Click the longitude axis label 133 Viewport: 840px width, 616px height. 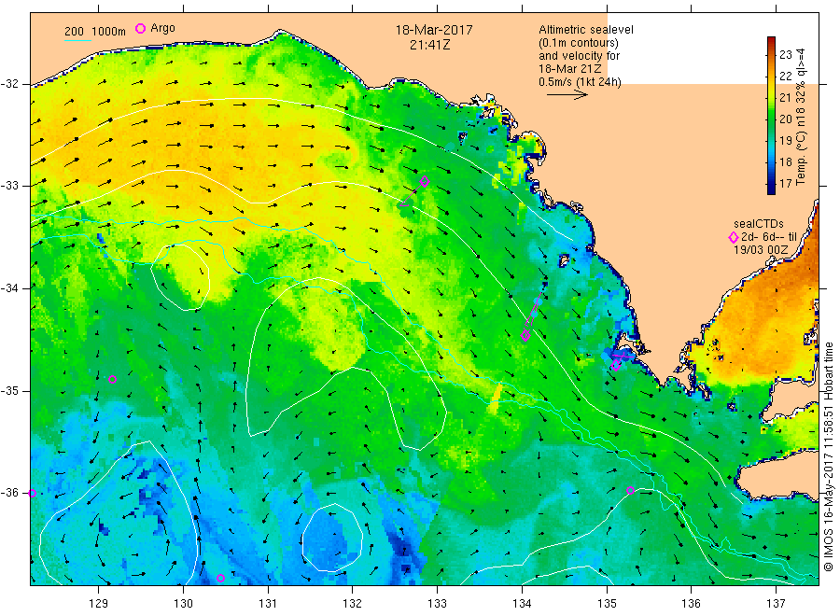point(437,604)
